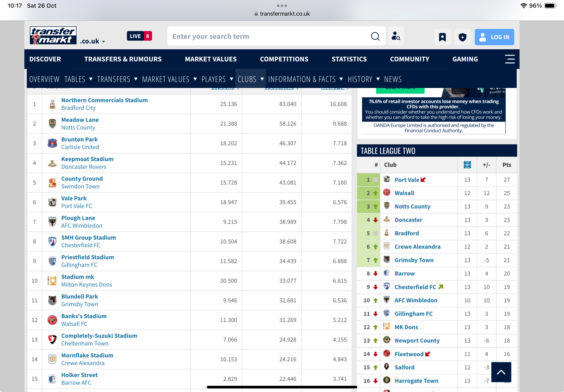Click the Chesterfield FC crest in stadium row

pos(52,242)
